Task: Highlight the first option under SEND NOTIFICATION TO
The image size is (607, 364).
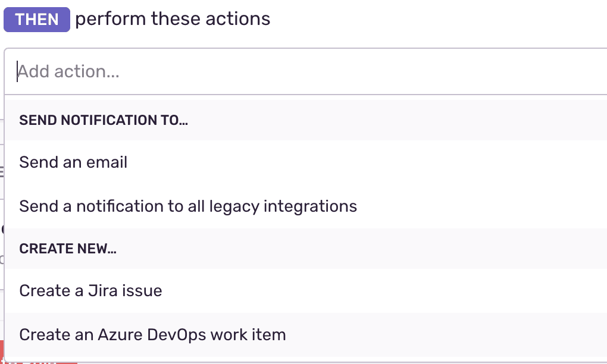Action: (73, 162)
